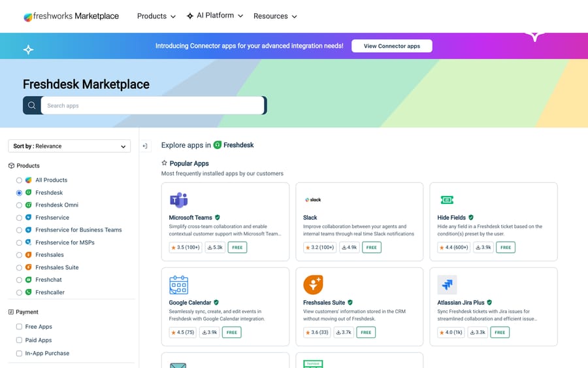588x368 pixels.
Task: Click the Atlassian Jira Plus 4.0 rating badge
Action: (451, 332)
